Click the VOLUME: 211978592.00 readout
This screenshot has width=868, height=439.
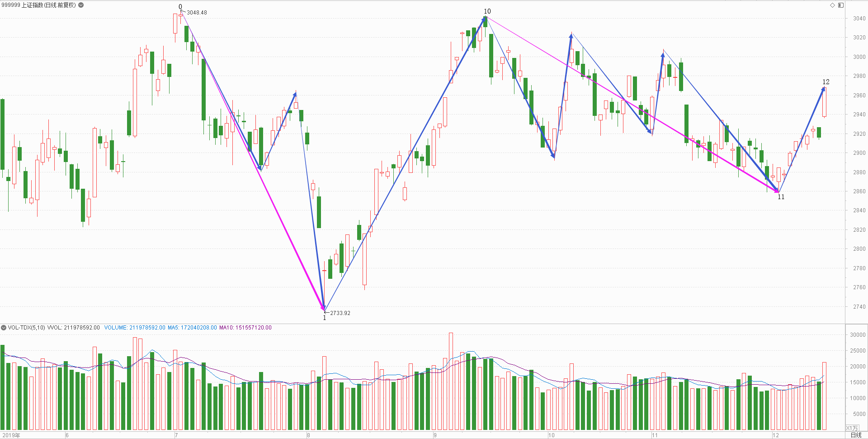(135, 328)
